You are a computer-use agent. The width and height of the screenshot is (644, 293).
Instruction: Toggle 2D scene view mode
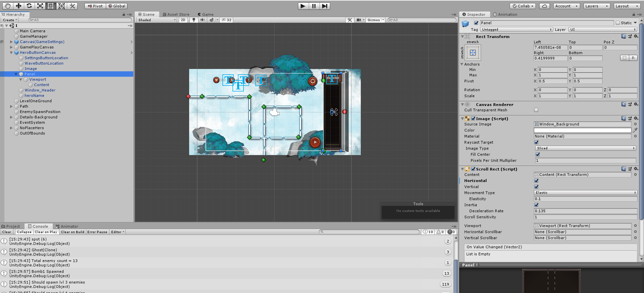[183, 20]
